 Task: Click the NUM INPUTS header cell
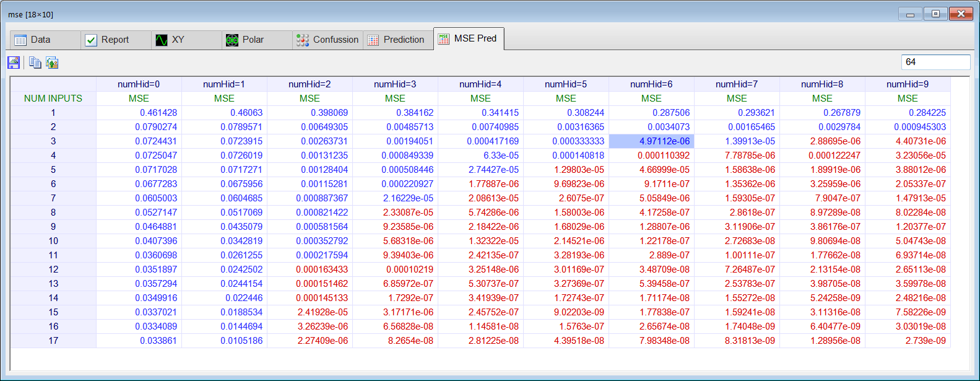[53, 99]
